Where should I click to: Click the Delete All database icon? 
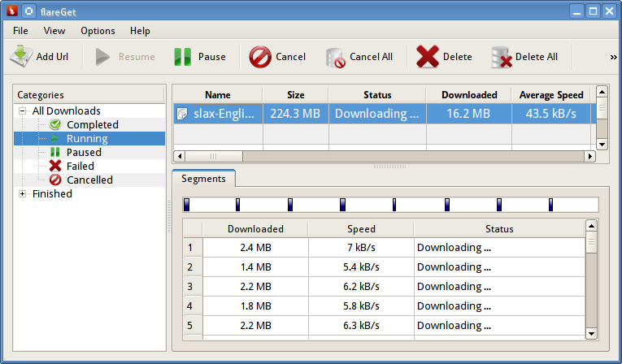point(501,57)
